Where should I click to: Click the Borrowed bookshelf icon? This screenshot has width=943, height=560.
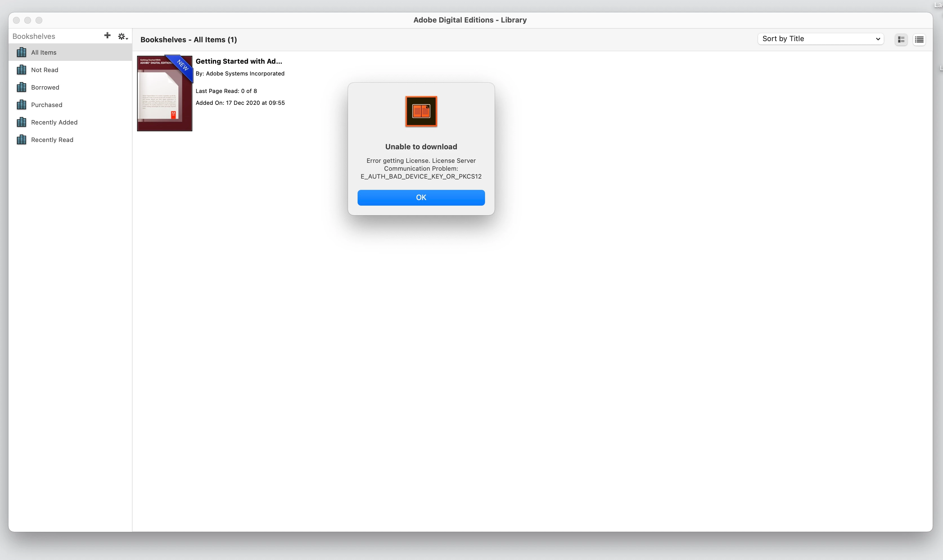coord(21,87)
